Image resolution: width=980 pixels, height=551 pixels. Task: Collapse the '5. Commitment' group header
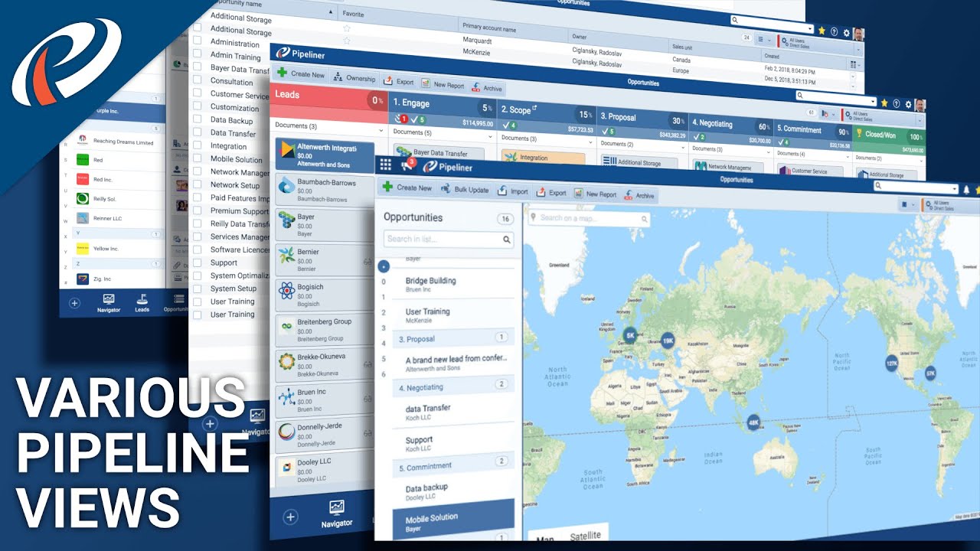click(453, 465)
